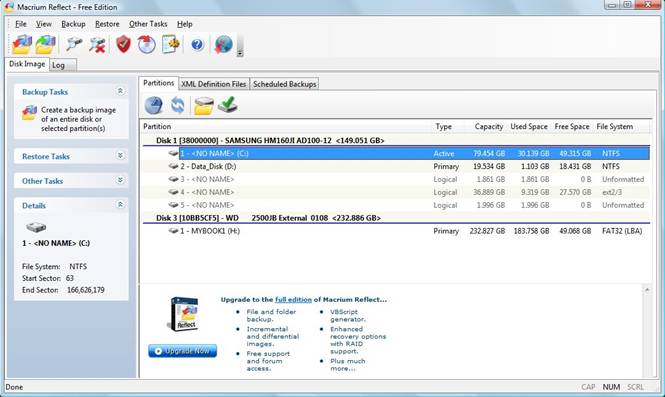665x397 pixels.
Task: Click the Partition column header
Action: pos(285,126)
